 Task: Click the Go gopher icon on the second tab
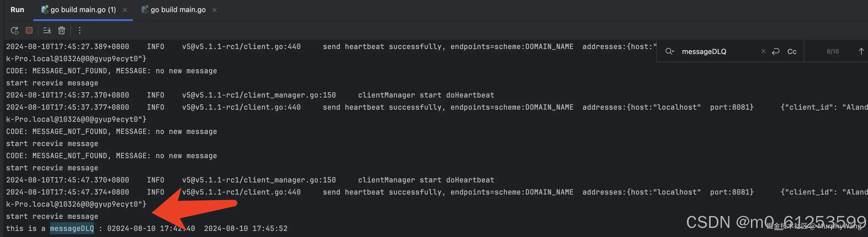point(145,10)
